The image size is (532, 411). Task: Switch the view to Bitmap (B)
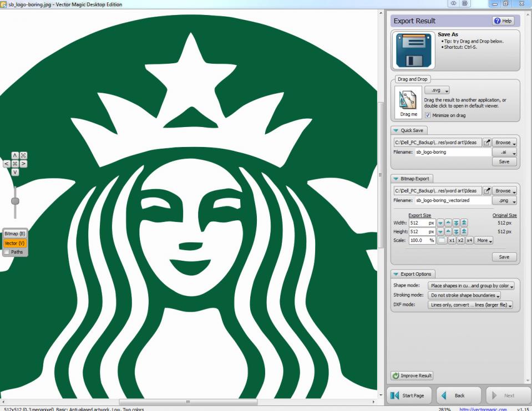15,234
